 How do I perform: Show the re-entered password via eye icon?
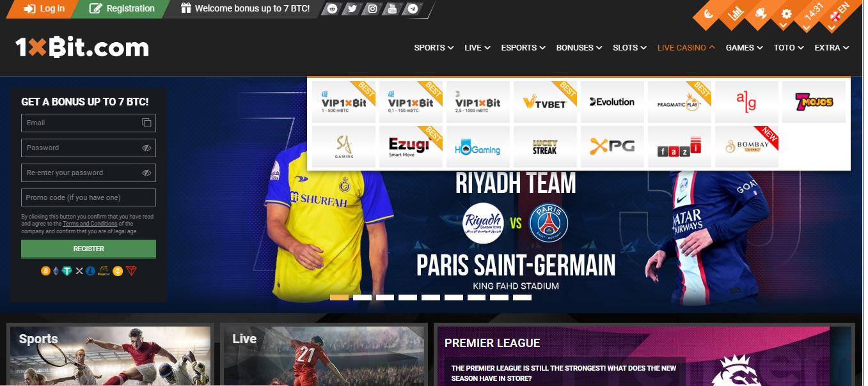(146, 173)
